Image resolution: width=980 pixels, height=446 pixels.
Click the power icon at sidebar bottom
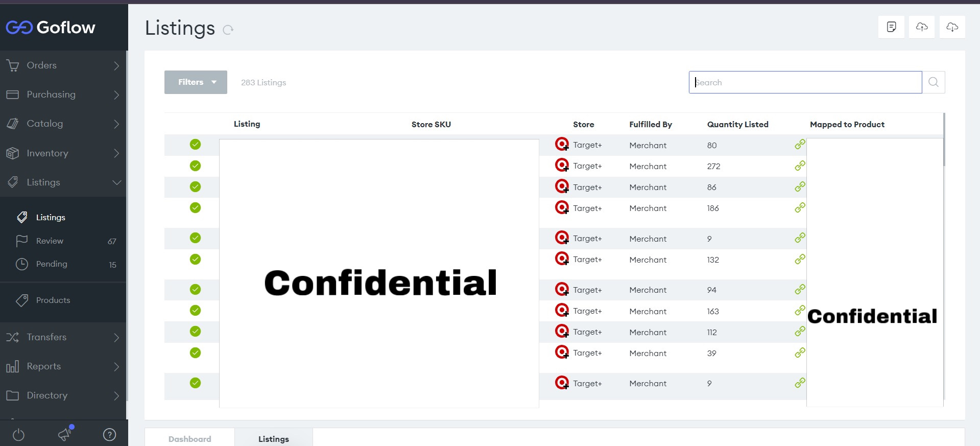coord(18,435)
